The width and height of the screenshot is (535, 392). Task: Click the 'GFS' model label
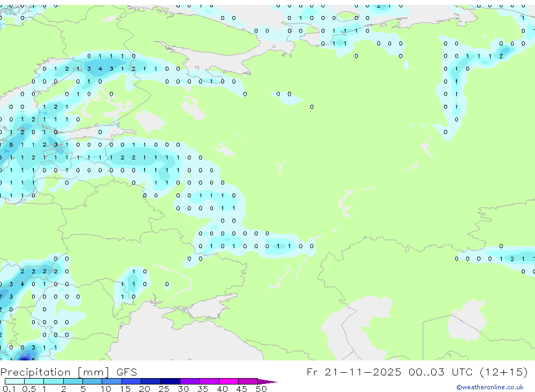[127, 372]
